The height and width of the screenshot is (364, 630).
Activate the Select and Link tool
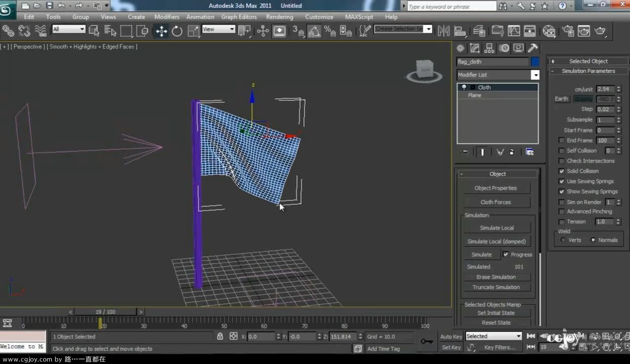8,31
